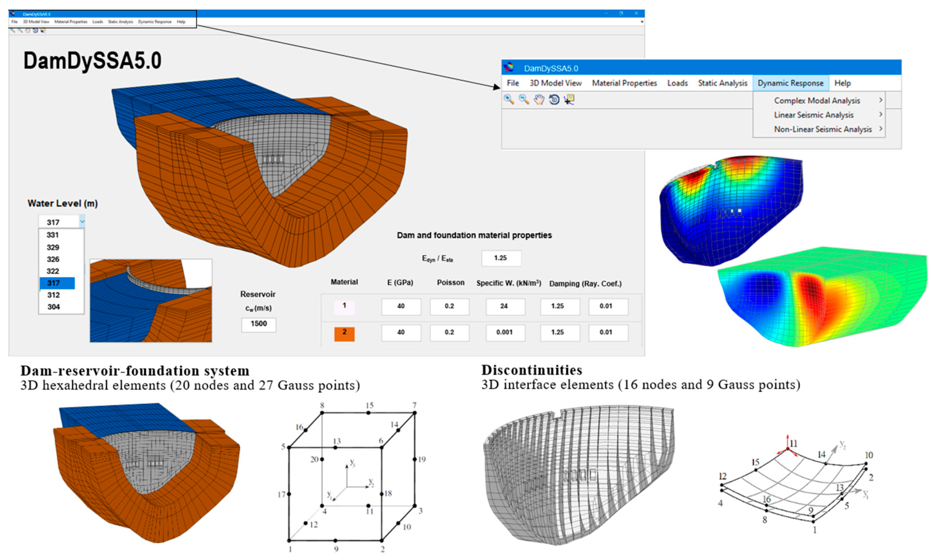Screen dimensions: 934x560
Task: Edit Material 2 Specific W. field 0.001
Action: 505,333
